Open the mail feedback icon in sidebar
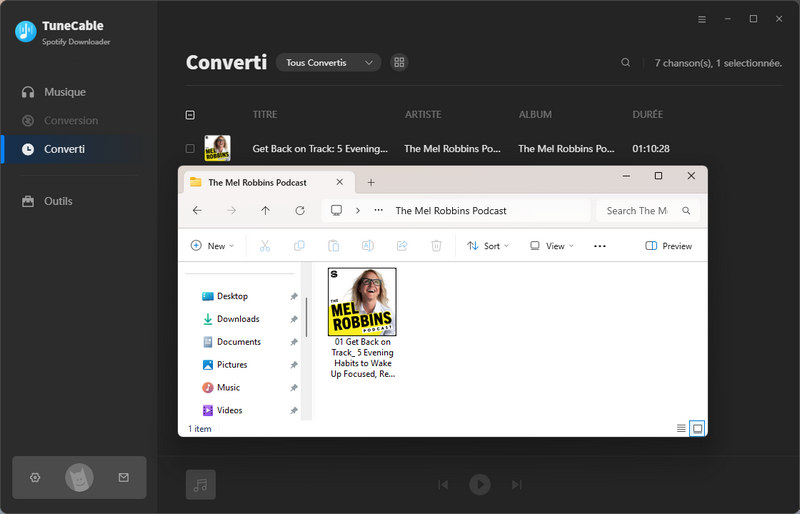 (x=124, y=478)
